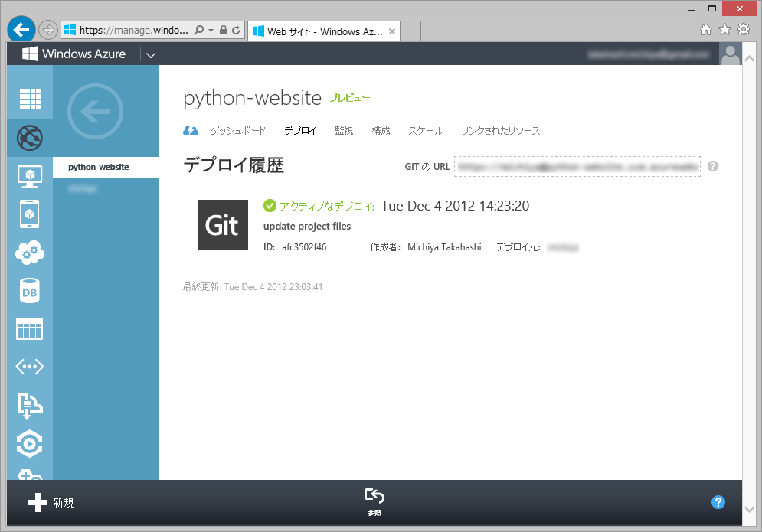Open the Media Services play icon
The image size is (762, 532).
click(30, 443)
